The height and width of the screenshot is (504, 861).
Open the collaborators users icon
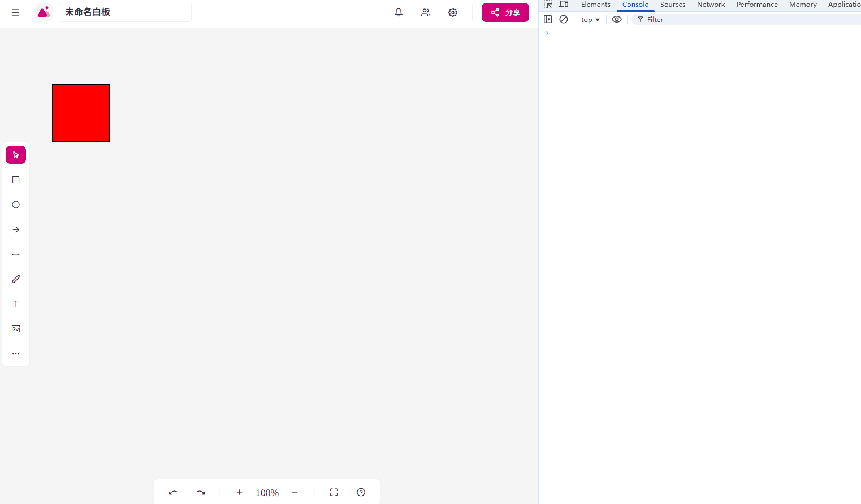(x=426, y=12)
